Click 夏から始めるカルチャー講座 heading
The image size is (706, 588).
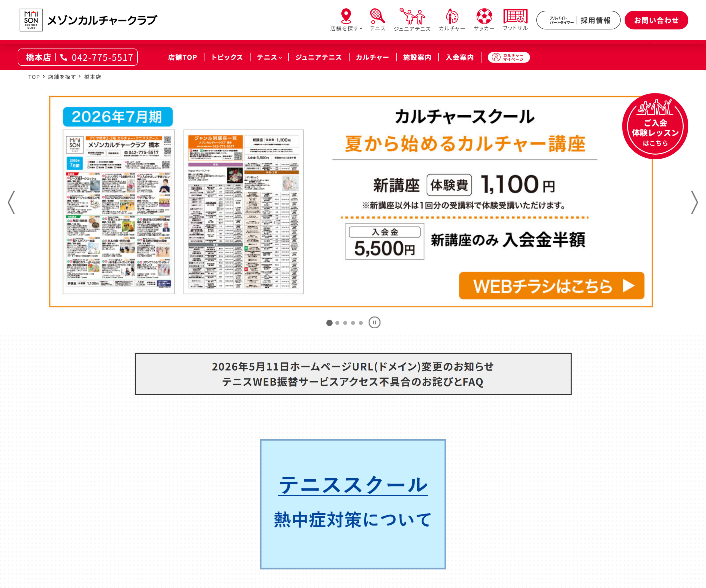pos(465,143)
